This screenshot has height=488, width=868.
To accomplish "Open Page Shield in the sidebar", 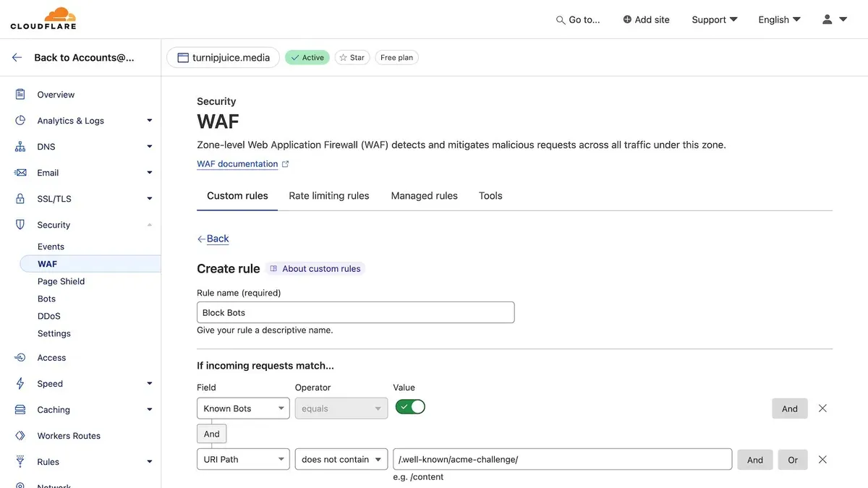I will pyautogui.click(x=61, y=282).
